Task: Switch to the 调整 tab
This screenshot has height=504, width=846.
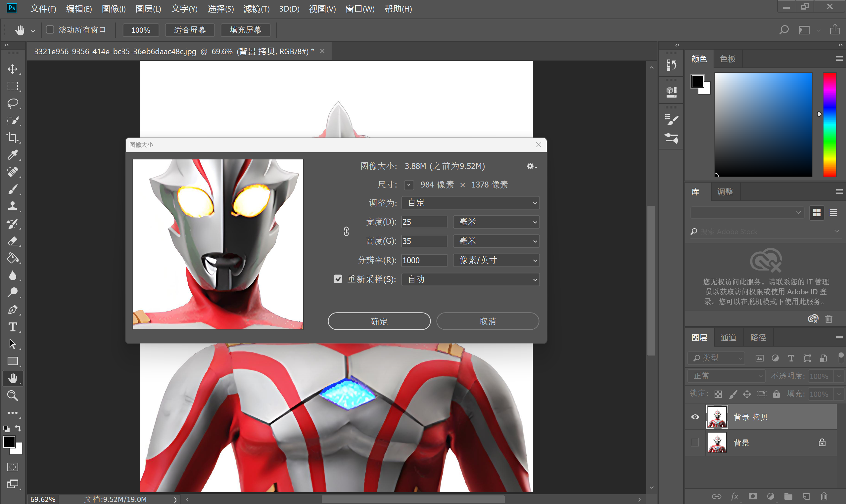Action: coord(725,192)
